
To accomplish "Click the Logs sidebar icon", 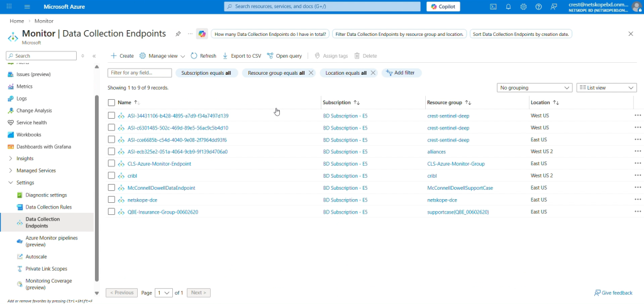I will coord(11,99).
